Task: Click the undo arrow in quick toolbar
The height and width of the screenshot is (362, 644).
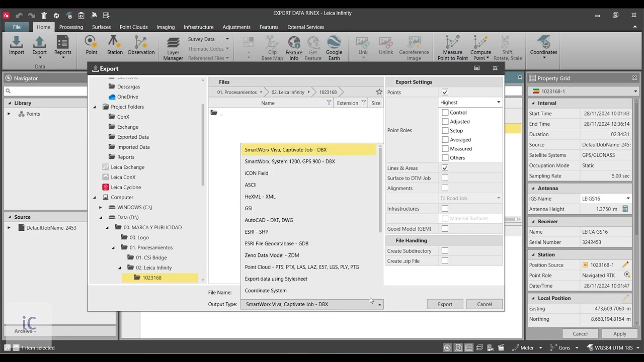Action: [19, 16]
